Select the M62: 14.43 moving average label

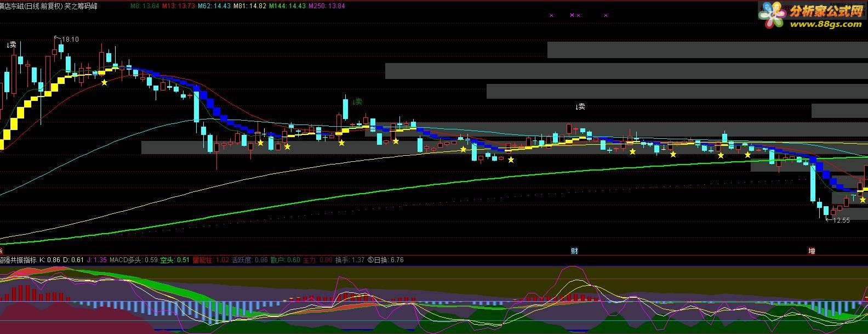(214, 6)
